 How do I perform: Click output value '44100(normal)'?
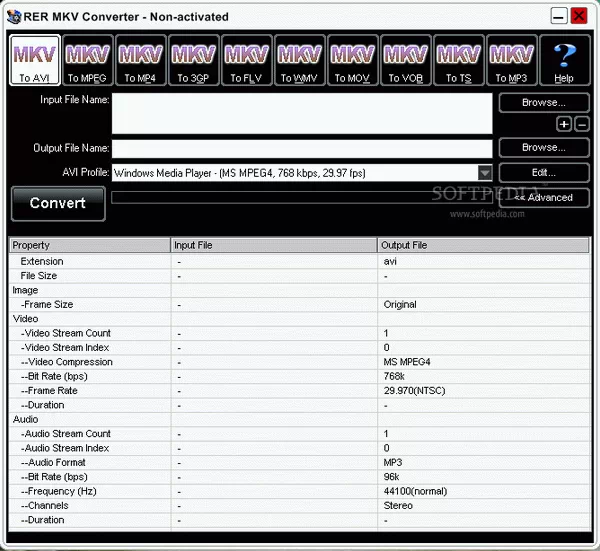(x=415, y=491)
